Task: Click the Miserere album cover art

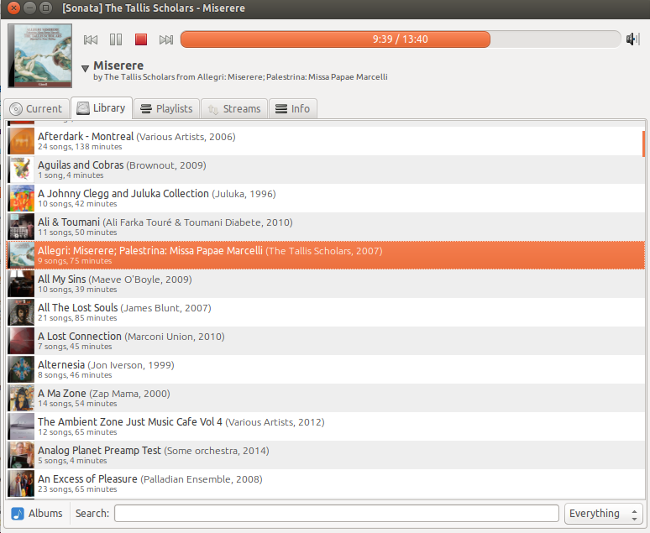Action: point(40,55)
